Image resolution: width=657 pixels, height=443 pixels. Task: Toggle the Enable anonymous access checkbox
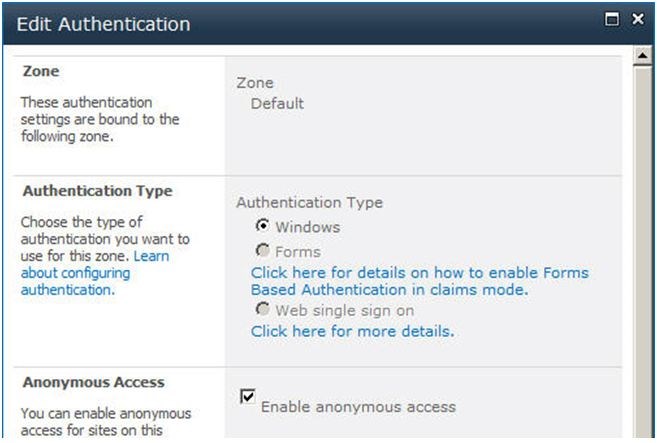click(x=248, y=396)
